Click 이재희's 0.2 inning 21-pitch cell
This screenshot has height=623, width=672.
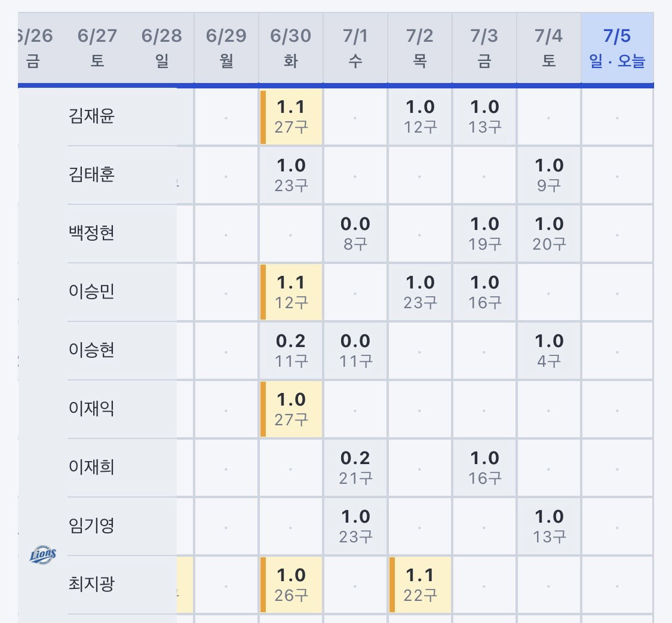[355, 468]
